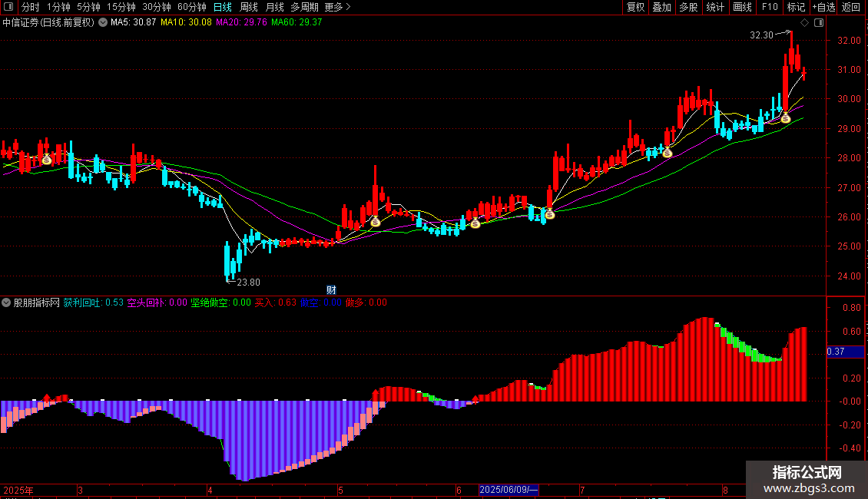Click the 23.80 low price label
868x499 pixels.
click(248, 283)
